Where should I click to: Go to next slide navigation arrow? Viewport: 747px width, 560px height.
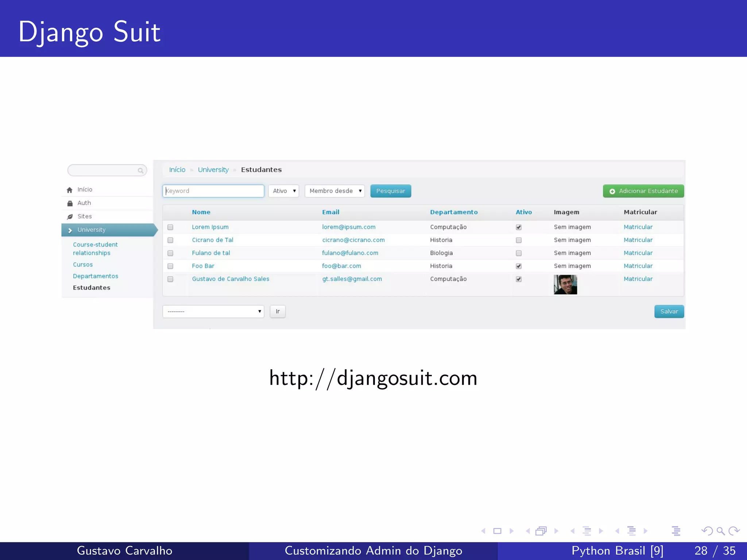511,531
